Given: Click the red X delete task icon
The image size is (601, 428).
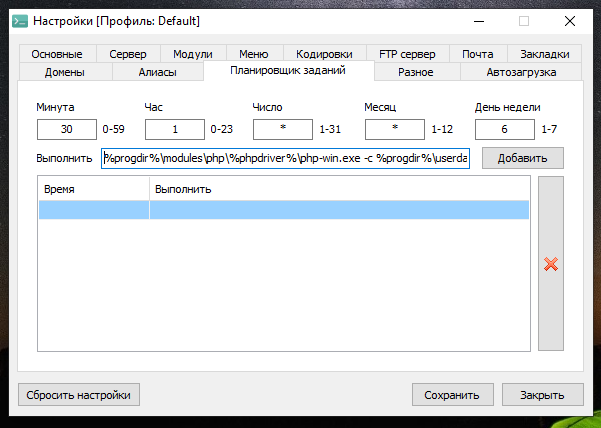Looking at the screenshot, I should pos(550,264).
